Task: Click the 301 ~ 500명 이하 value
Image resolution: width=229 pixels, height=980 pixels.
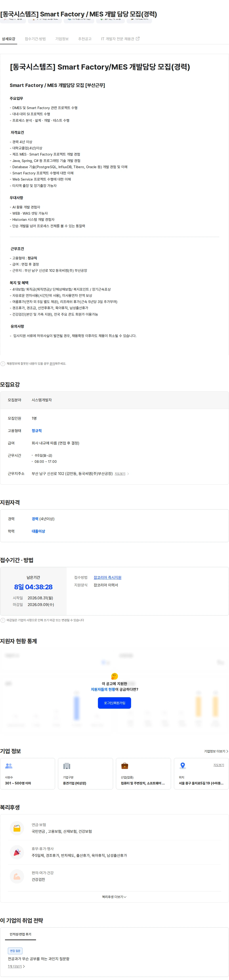Action: (18, 783)
